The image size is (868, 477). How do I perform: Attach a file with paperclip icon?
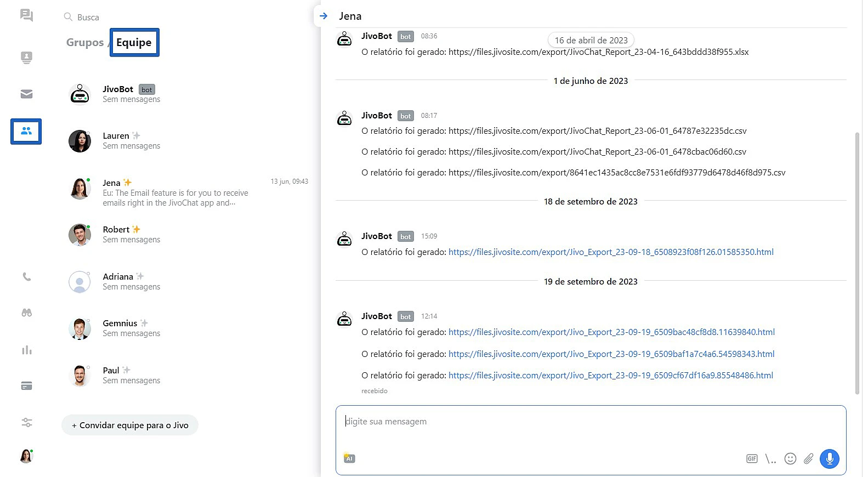pos(808,459)
